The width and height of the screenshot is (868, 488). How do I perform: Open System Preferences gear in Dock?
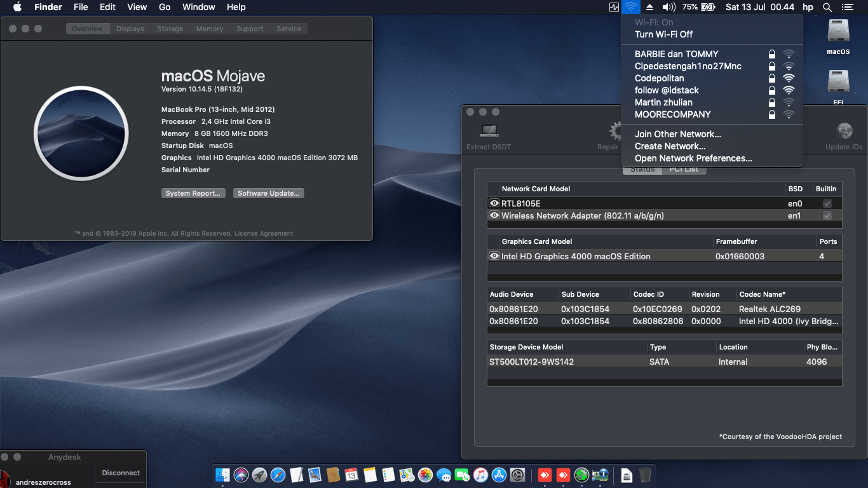tap(518, 475)
